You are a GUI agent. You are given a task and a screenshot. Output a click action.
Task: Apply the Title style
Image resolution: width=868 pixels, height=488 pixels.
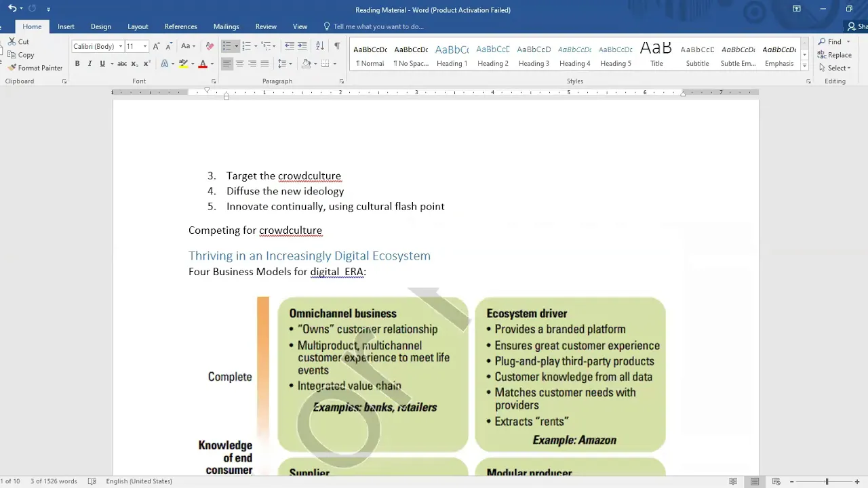656,55
